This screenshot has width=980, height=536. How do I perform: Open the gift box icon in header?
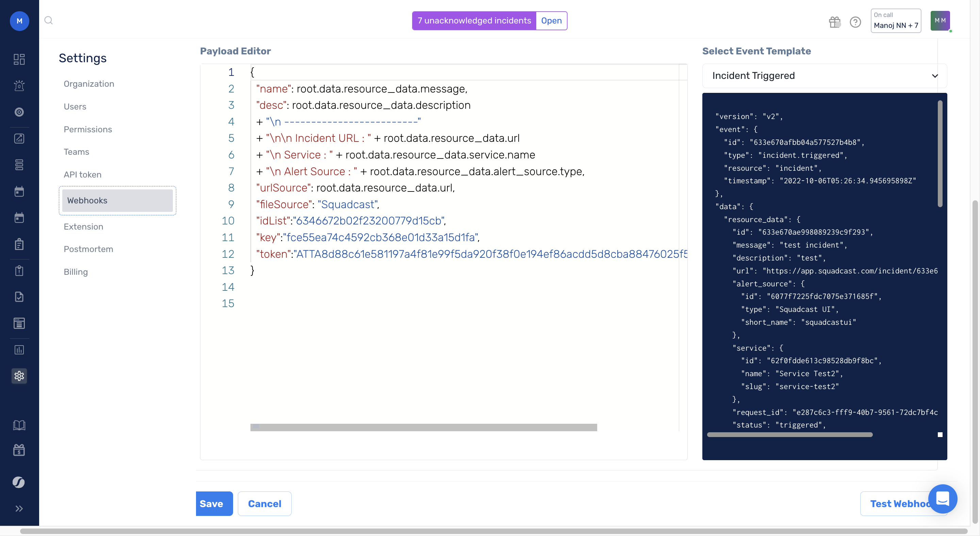835,22
